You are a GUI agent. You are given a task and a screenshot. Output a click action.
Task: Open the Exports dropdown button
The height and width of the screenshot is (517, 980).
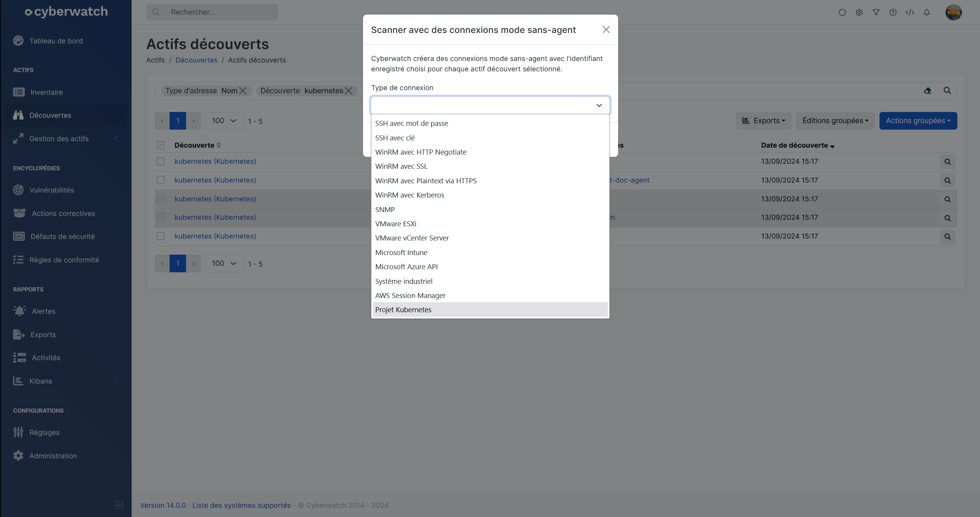pos(764,120)
